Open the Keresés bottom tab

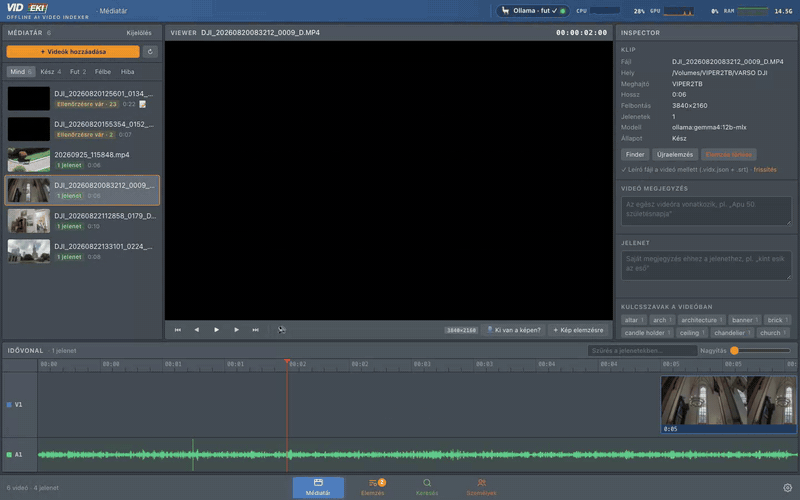coord(427,488)
